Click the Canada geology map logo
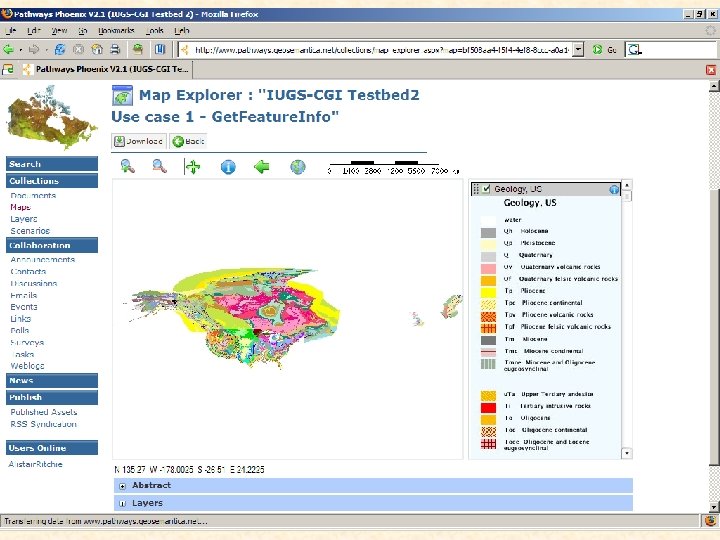The width and height of the screenshot is (720, 540). point(51,117)
